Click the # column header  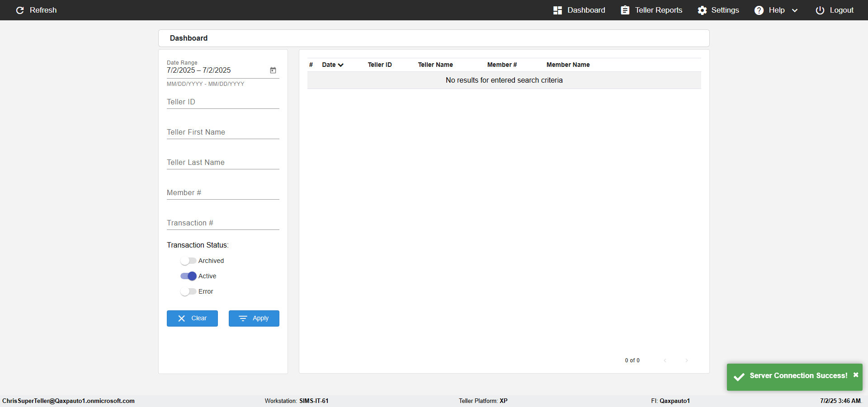[x=311, y=65]
